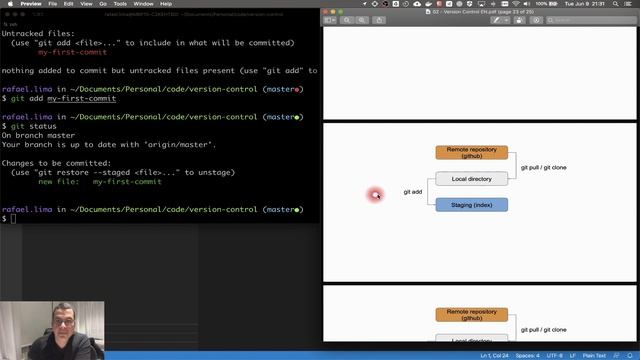640x360 pixels.
Task: Click the feedback icon in status bar
Action: [616, 356]
